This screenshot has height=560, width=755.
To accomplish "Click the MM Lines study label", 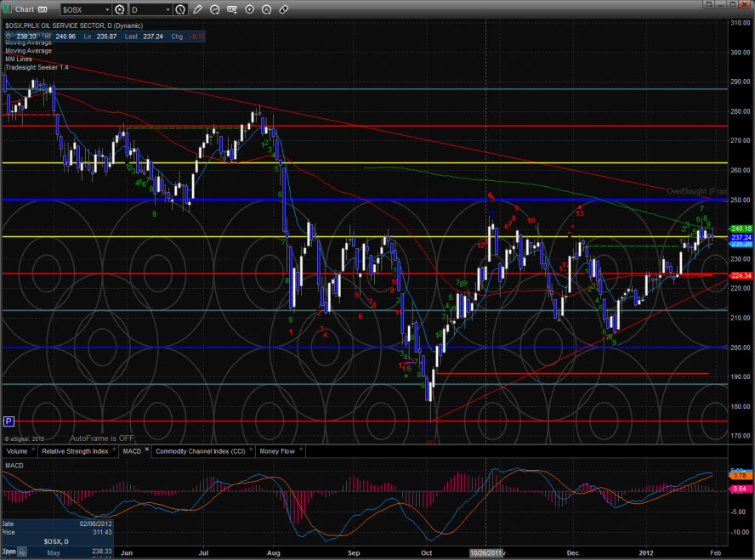I will (19, 59).
